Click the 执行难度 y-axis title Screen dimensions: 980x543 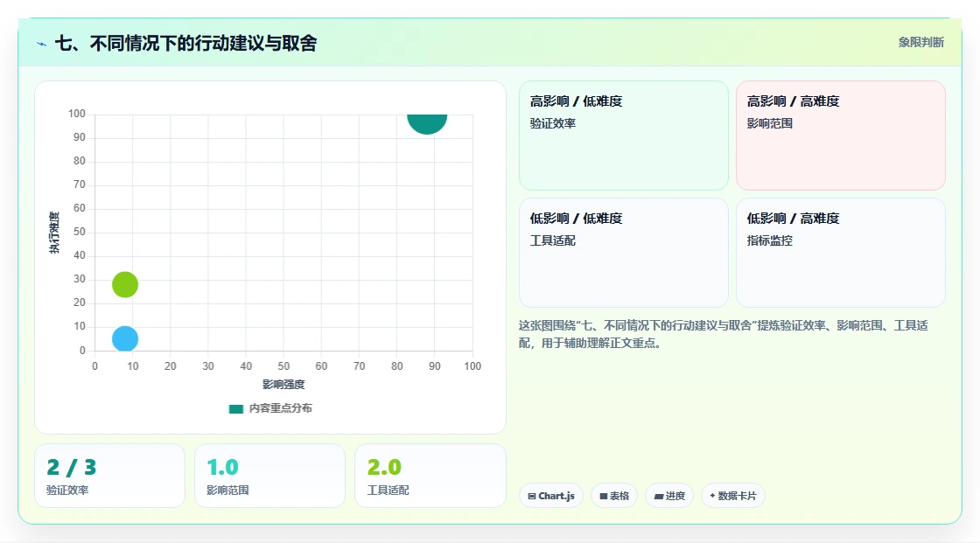tap(54, 233)
